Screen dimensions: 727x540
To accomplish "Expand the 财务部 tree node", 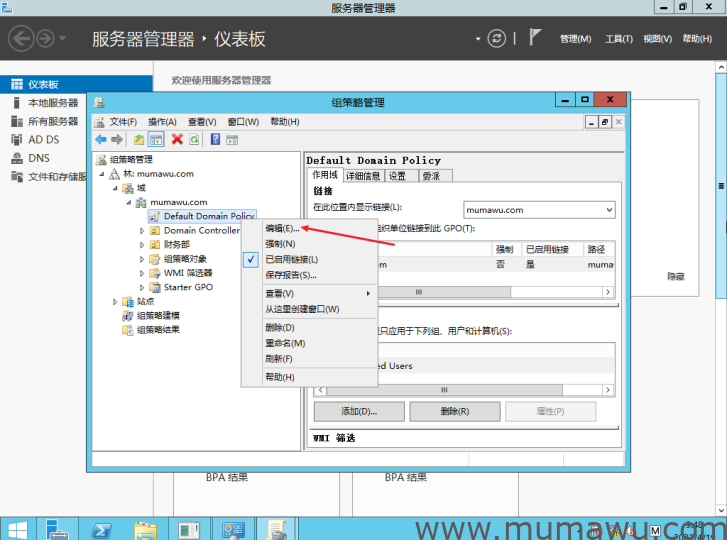I will [142, 245].
